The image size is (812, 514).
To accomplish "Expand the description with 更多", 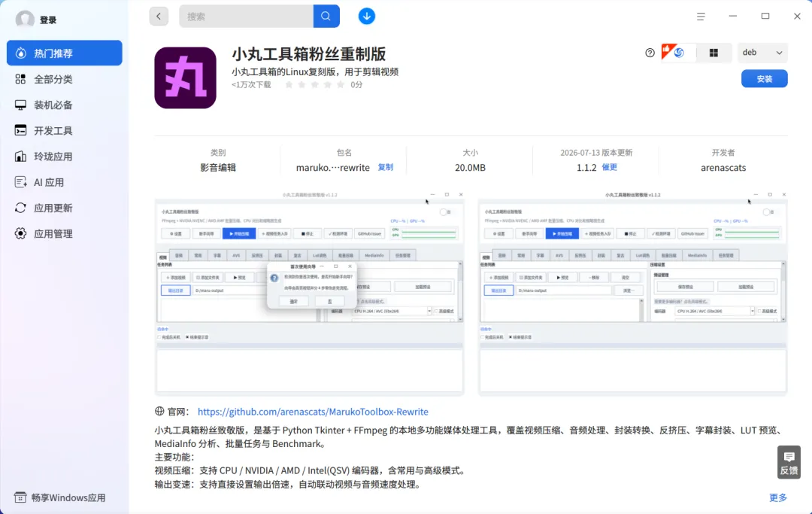I will coord(778,497).
